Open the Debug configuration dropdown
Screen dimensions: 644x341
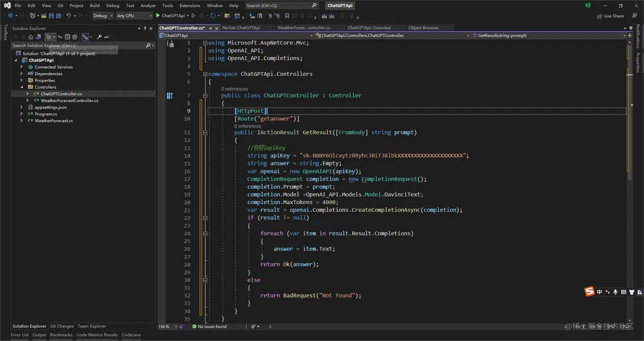click(103, 16)
